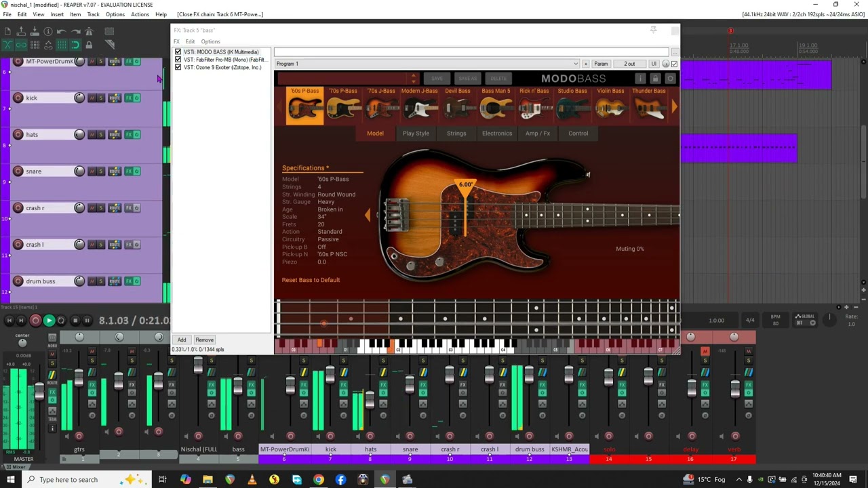Record-arm the snare track
Viewport: 868px width, 488px height.
(18, 171)
